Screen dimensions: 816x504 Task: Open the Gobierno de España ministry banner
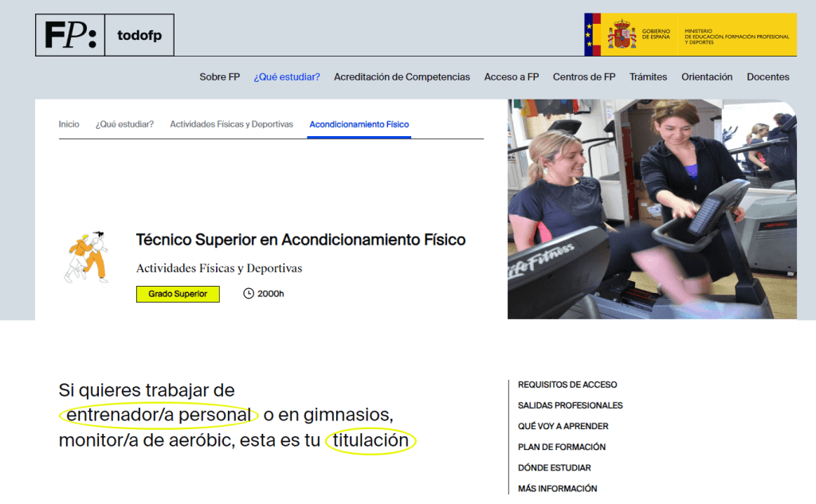(x=690, y=35)
